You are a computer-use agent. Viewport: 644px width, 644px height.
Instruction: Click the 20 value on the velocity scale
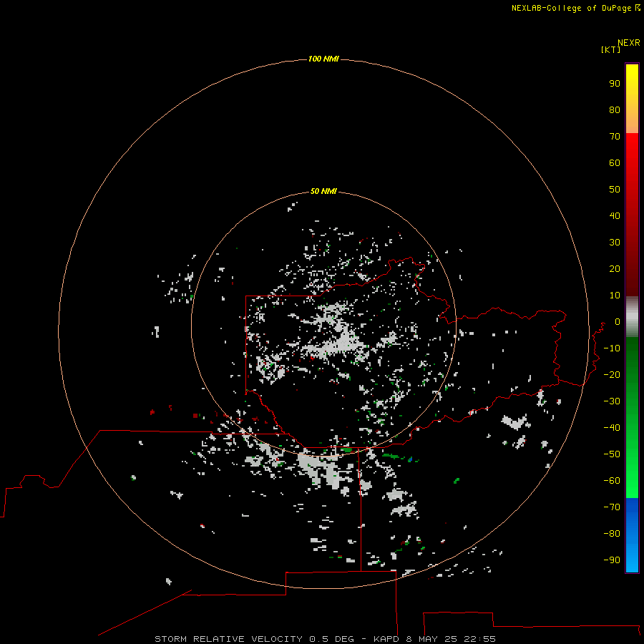tap(615, 268)
